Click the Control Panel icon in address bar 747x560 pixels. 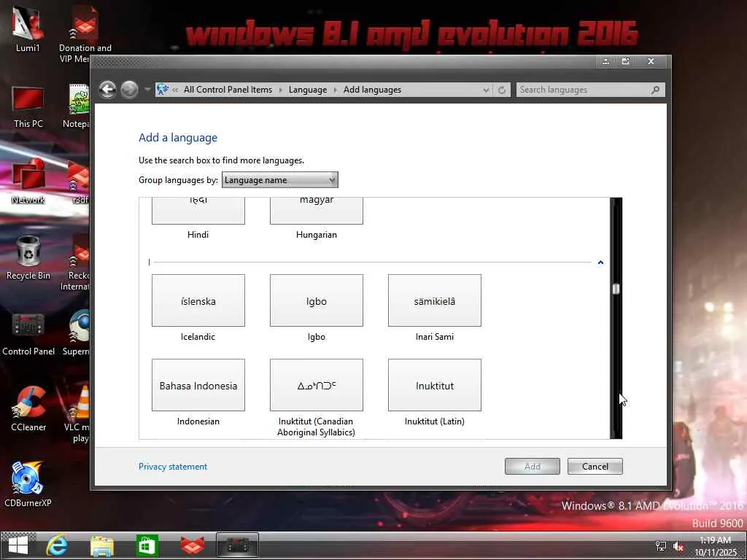(x=163, y=90)
